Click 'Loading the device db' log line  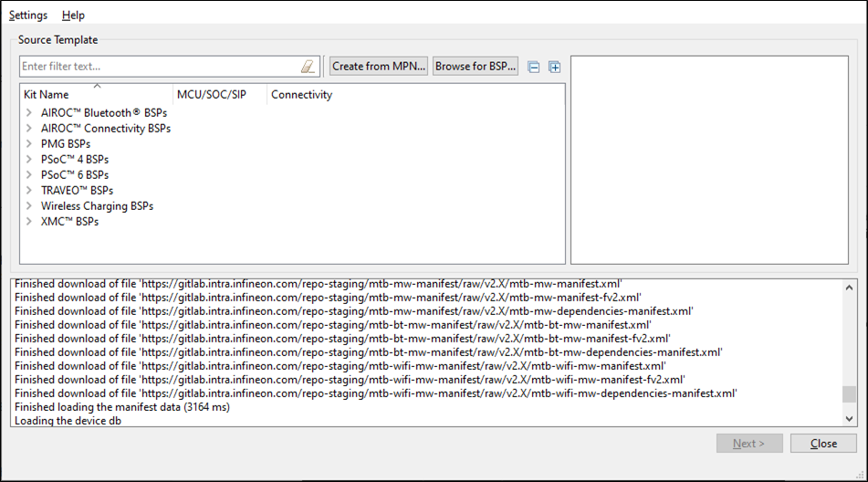(68, 421)
